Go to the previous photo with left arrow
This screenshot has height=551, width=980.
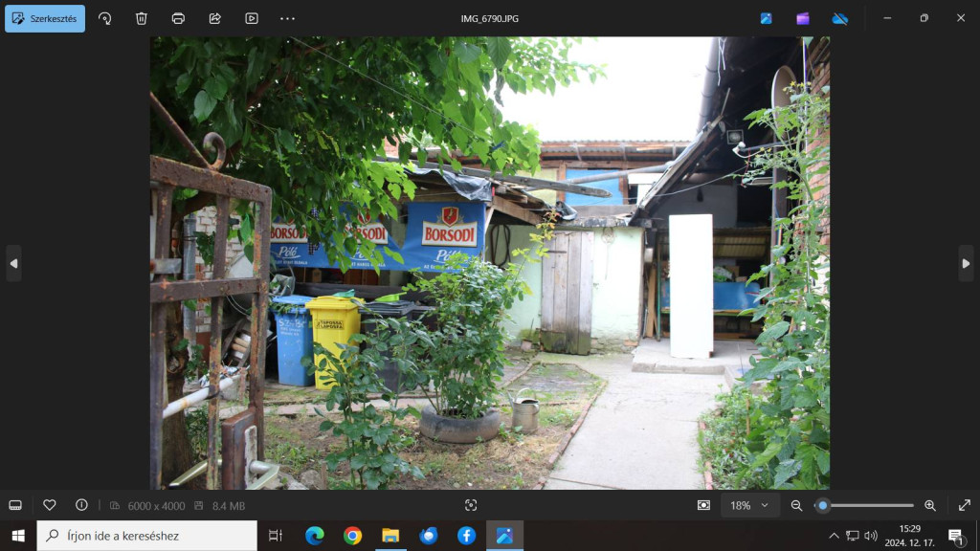click(13, 263)
